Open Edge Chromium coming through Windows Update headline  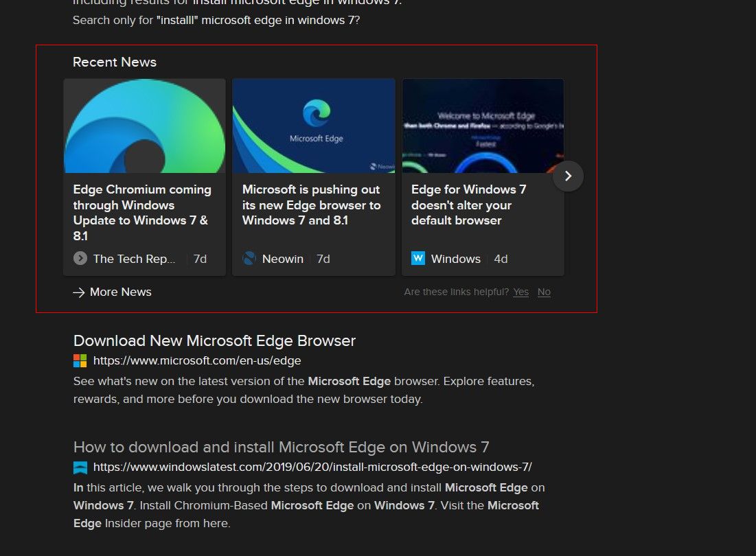(x=142, y=213)
